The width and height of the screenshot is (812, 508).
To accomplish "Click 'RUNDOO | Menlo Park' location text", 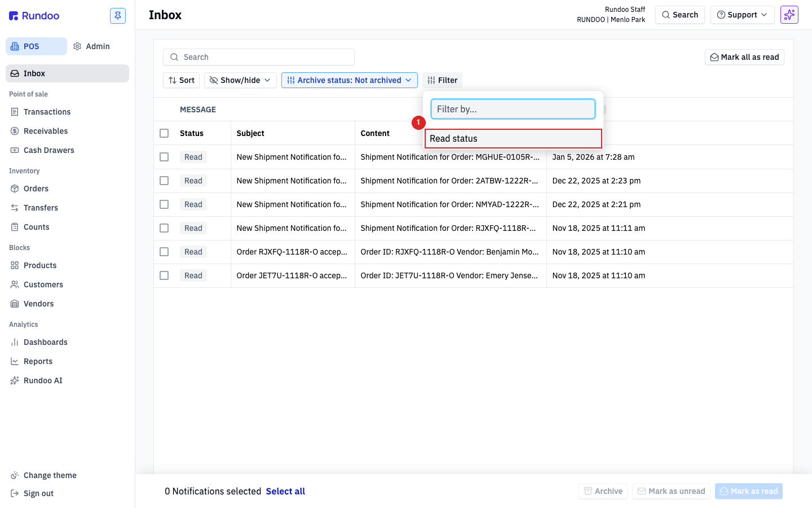I will [x=611, y=20].
